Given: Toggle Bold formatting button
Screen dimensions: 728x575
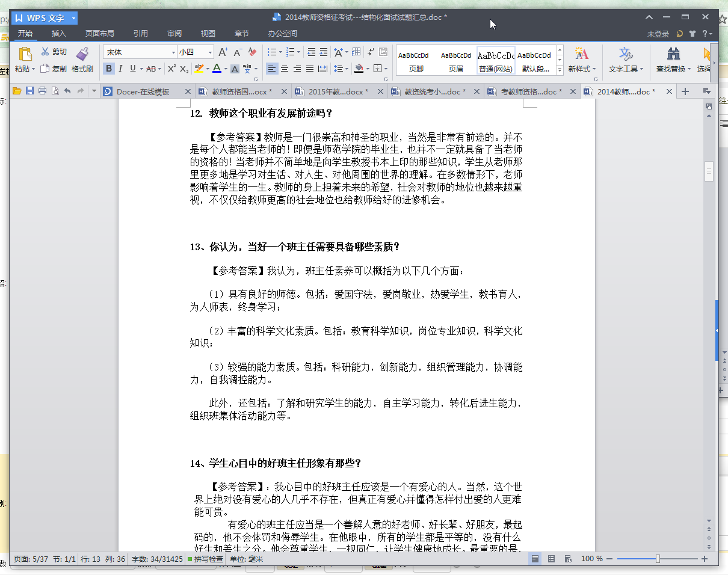Looking at the screenshot, I should coord(108,69).
